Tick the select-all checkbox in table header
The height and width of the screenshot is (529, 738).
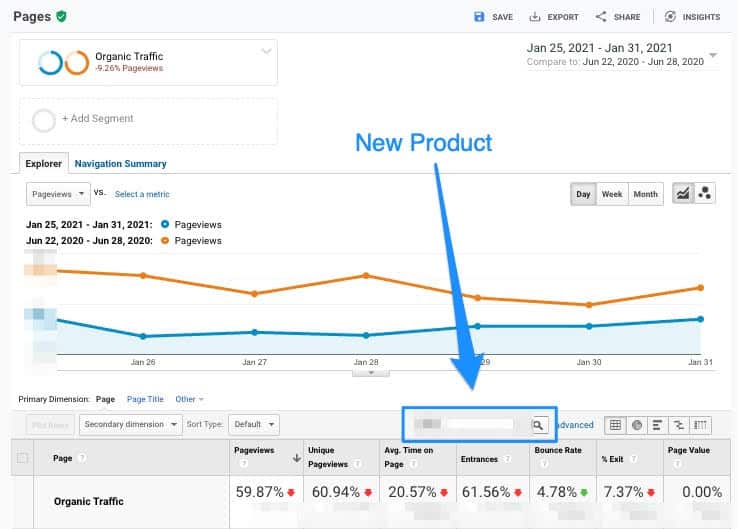click(22, 458)
